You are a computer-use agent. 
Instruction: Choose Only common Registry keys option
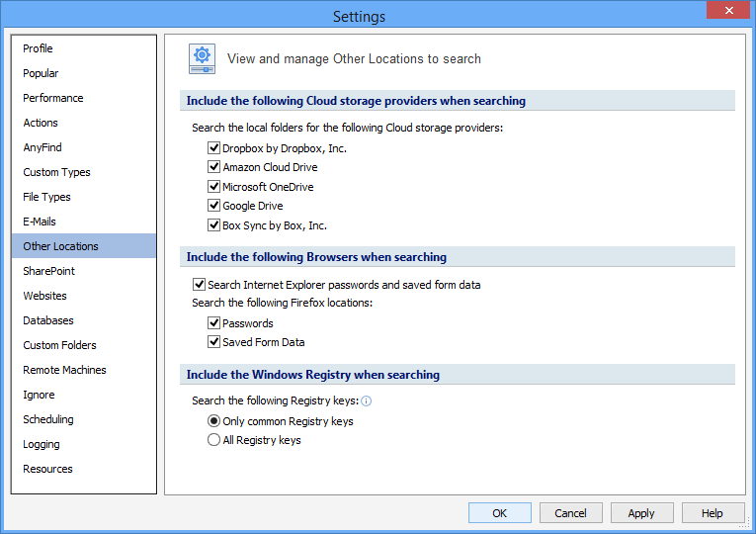pyautogui.click(x=213, y=421)
